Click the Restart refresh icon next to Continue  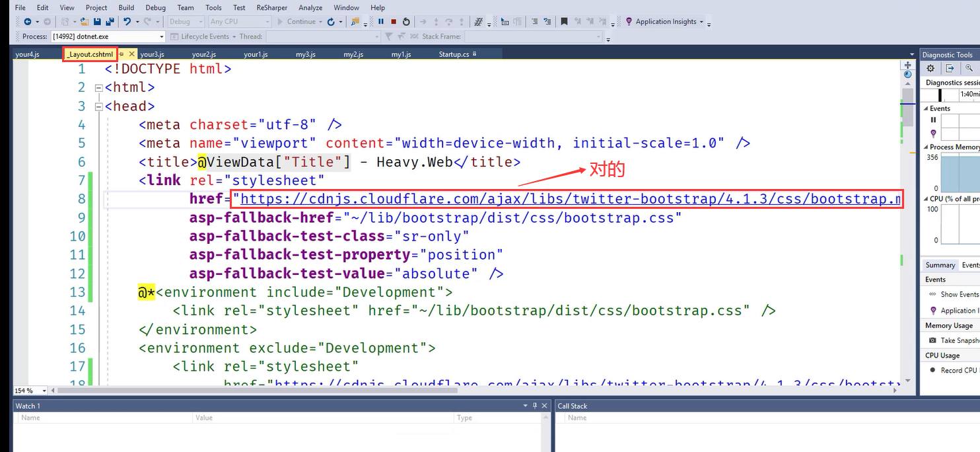[x=331, y=22]
